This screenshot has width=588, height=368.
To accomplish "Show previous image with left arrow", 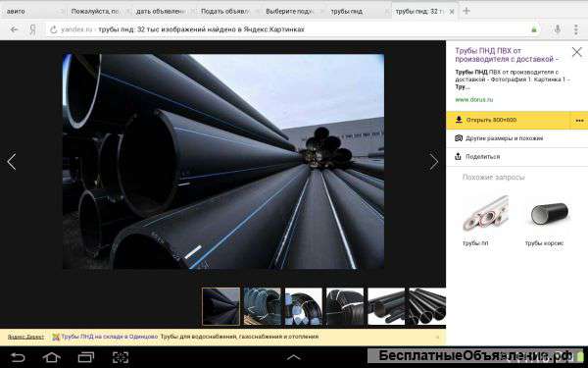I will coord(12,162).
